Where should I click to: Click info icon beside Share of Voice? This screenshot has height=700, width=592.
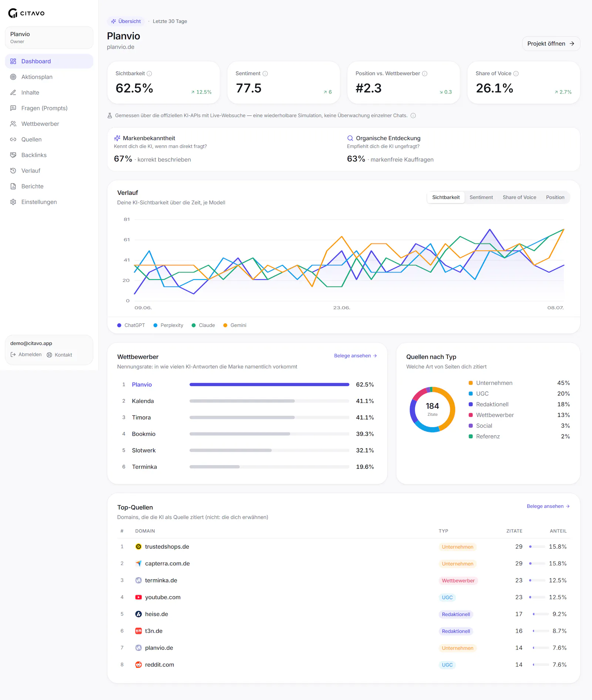point(516,74)
